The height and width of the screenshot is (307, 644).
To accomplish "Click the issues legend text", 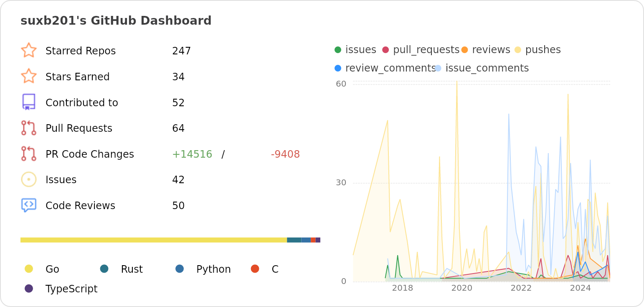I will click(x=361, y=50).
